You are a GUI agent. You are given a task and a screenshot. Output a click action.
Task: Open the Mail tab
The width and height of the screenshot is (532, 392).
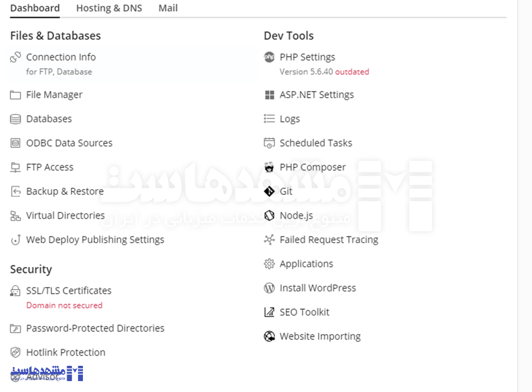click(168, 8)
